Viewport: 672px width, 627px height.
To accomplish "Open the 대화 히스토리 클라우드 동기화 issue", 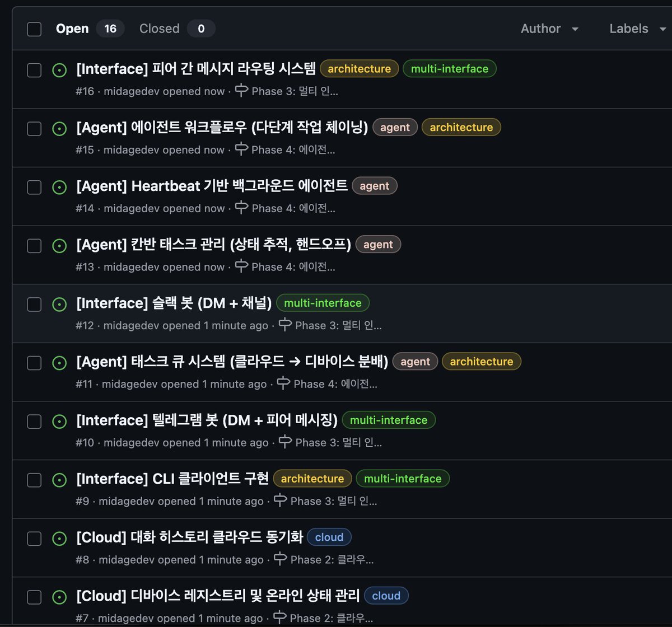I will [189, 537].
